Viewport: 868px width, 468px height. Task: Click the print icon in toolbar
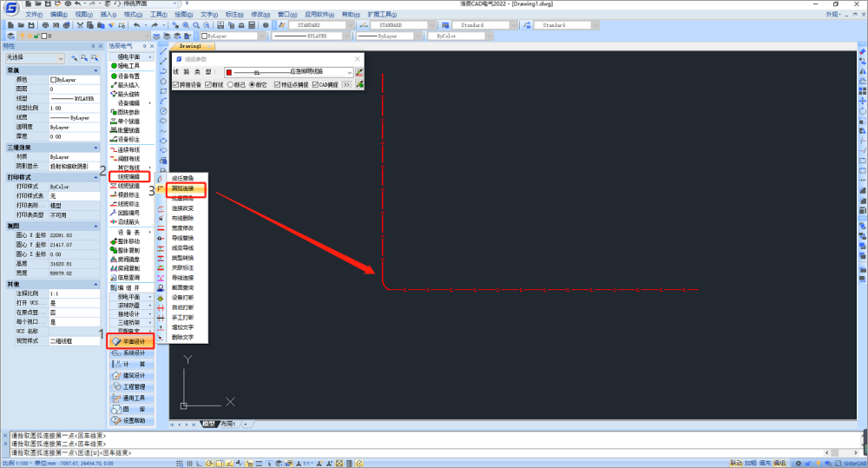(x=46, y=26)
